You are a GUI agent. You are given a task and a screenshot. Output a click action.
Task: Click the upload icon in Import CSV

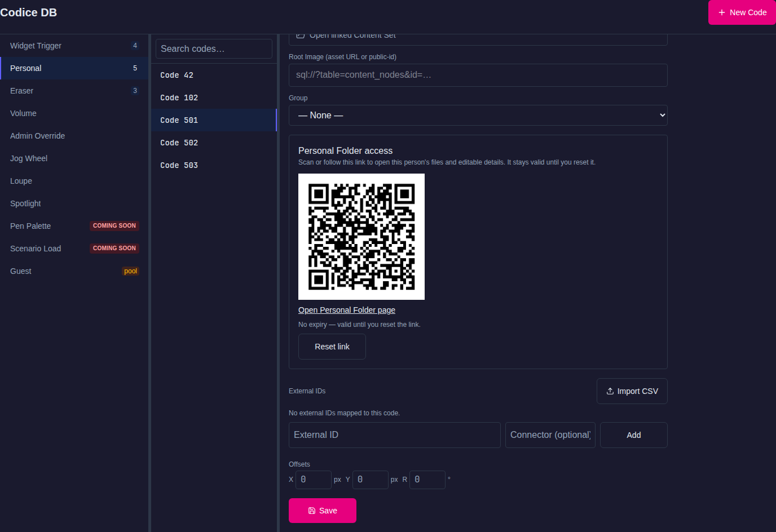[x=610, y=391]
